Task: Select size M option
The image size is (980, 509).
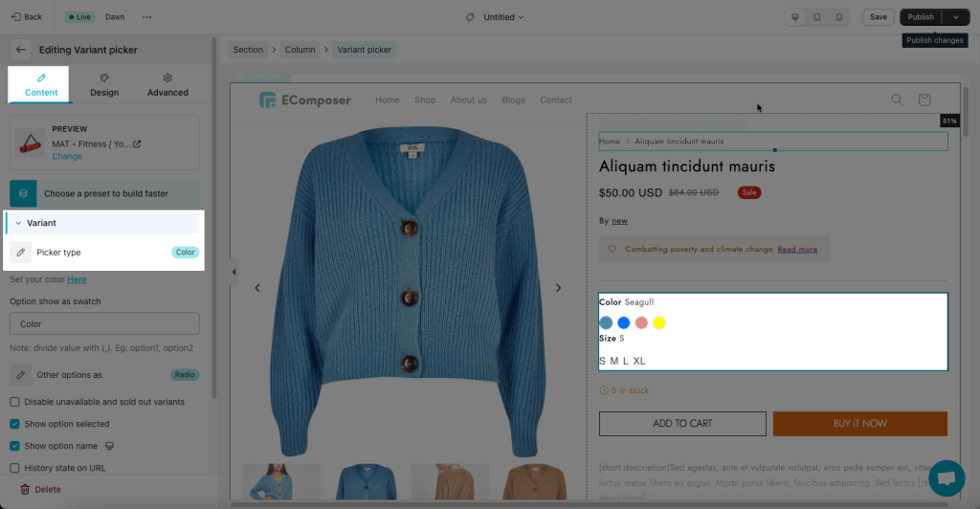Action: pos(613,361)
